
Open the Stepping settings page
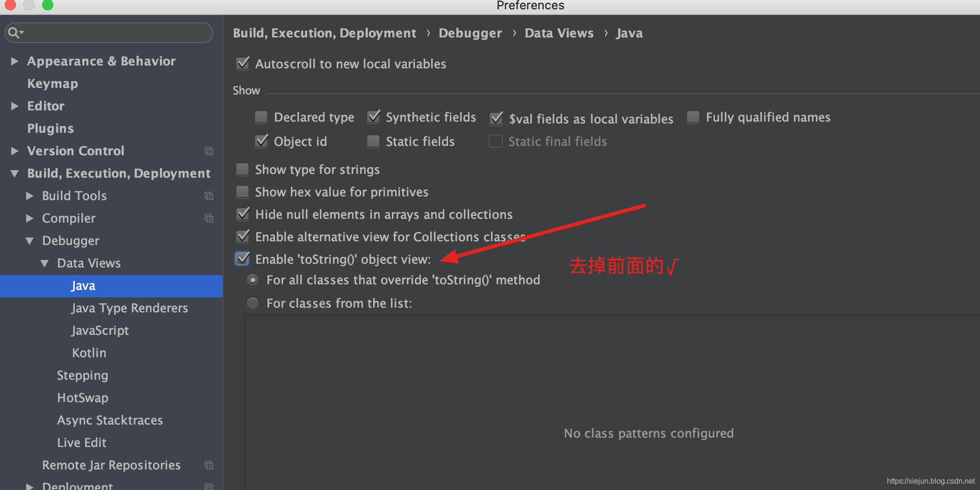pos(82,375)
